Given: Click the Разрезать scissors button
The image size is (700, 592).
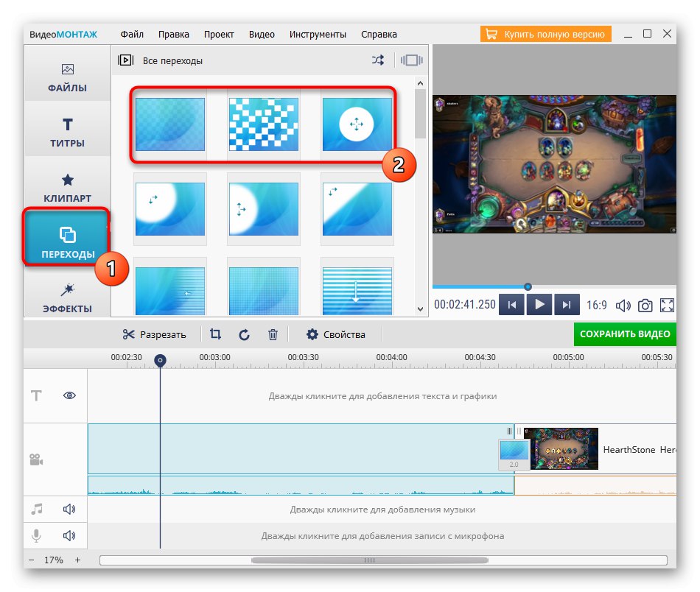Looking at the screenshot, I should coord(154,334).
